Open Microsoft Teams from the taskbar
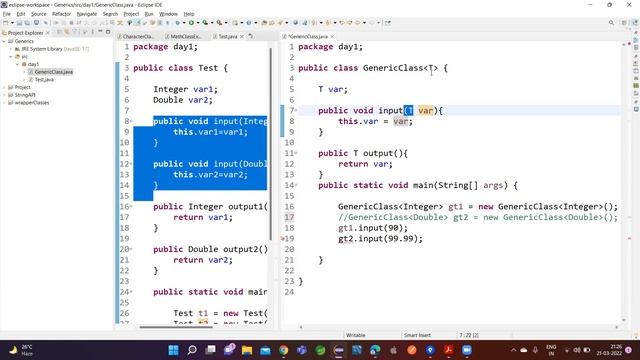 click(302, 350)
